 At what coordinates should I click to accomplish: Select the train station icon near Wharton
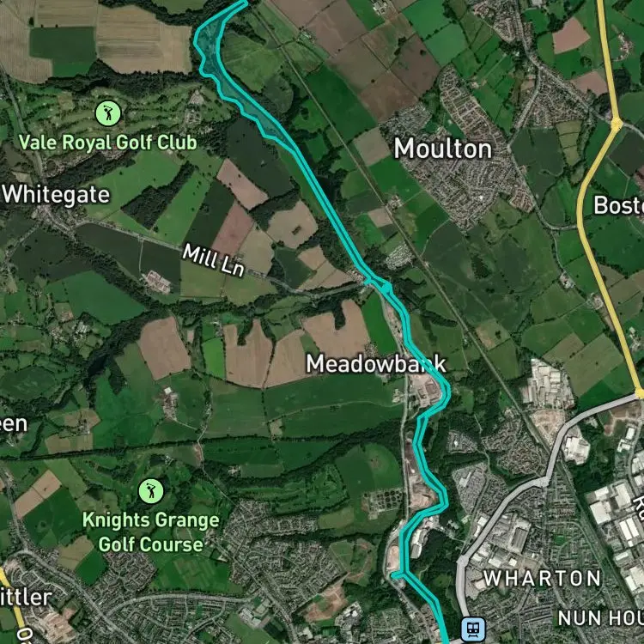(473, 629)
